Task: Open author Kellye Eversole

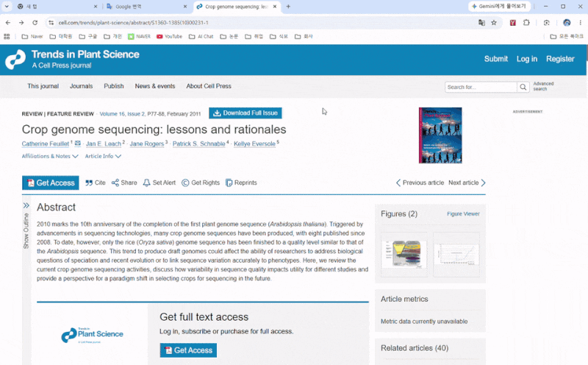Action: [x=254, y=143]
